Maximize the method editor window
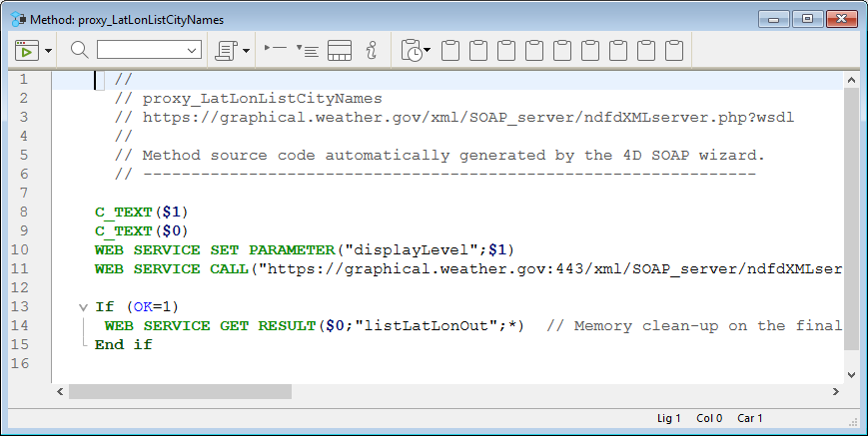This screenshot has width=868, height=436. 807,19
